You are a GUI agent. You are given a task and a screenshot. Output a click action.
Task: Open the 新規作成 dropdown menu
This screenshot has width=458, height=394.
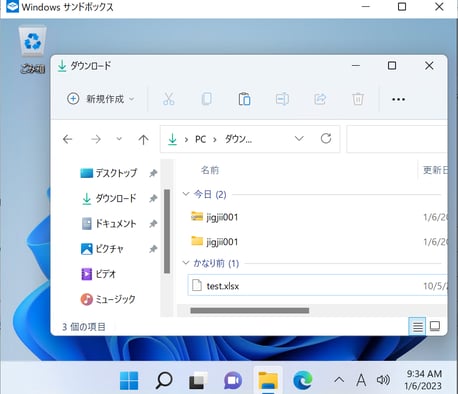click(101, 99)
